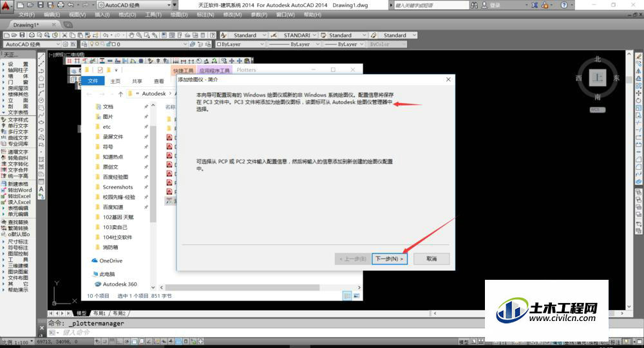Click keyword search box in title bar
This screenshot has width=644, height=348.
point(430,5)
